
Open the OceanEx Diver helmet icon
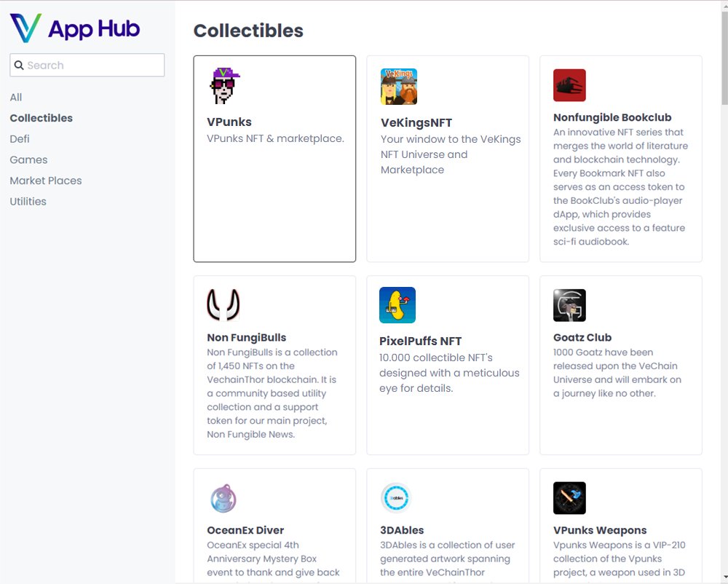(x=223, y=498)
